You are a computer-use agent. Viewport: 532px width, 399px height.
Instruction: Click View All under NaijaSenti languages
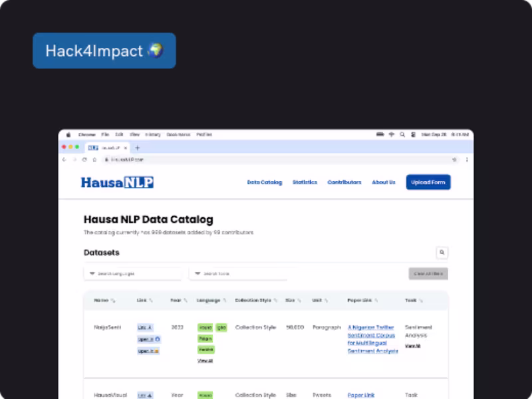pyautogui.click(x=205, y=360)
